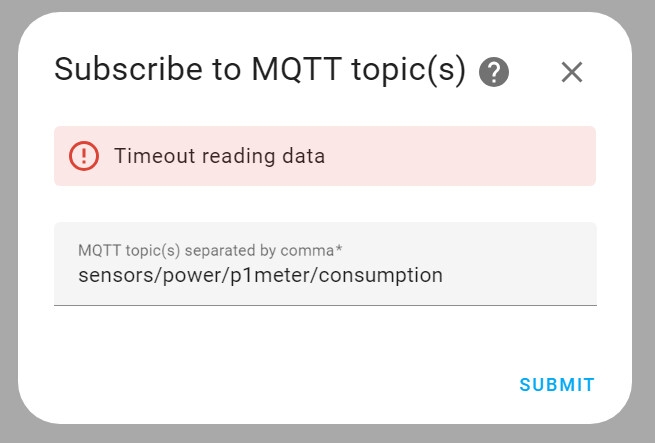Submit the MQTT topic subscription
This screenshot has width=655, height=443.
point(557,385)
